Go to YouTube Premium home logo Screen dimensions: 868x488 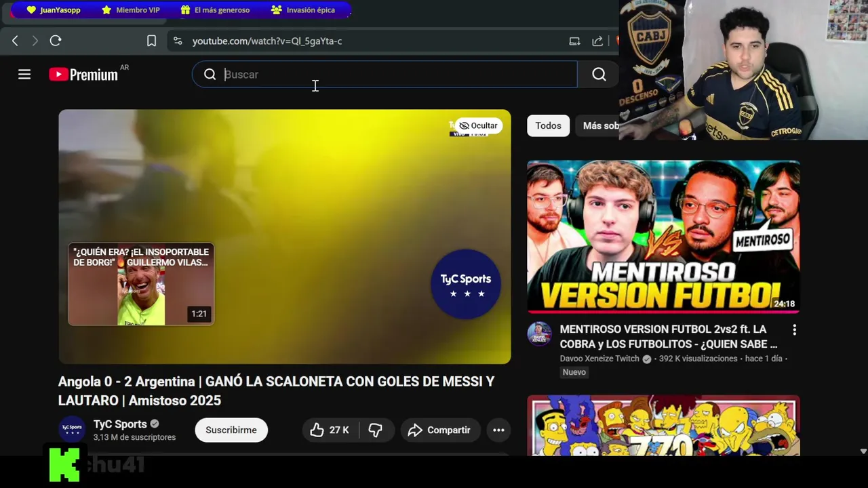click(x=83, y=75)
